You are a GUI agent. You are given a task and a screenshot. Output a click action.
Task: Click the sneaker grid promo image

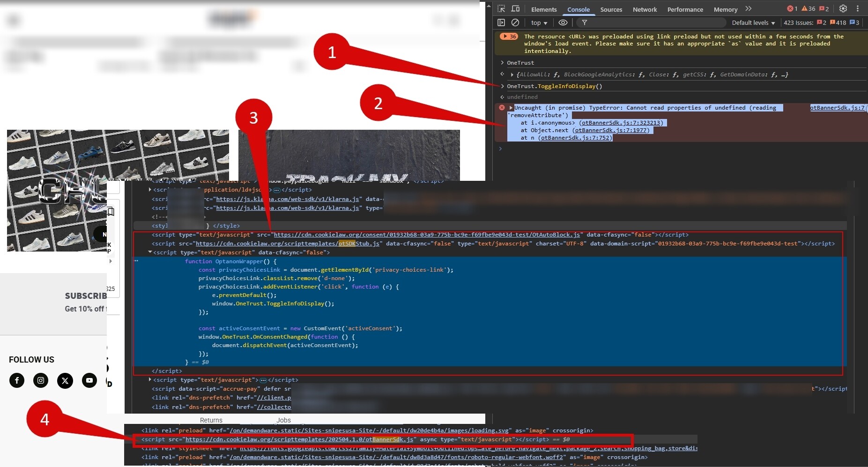(118, 190)
